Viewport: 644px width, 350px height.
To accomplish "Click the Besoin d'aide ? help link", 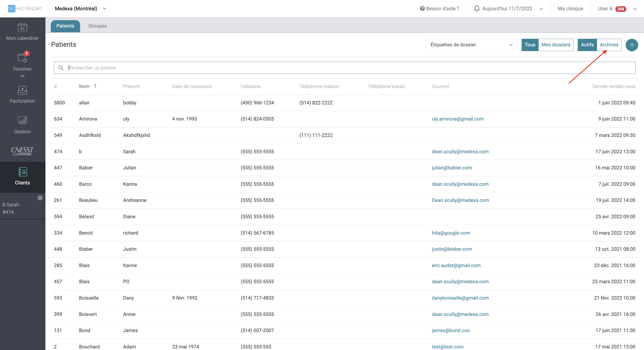I will [x=439, y=9].
